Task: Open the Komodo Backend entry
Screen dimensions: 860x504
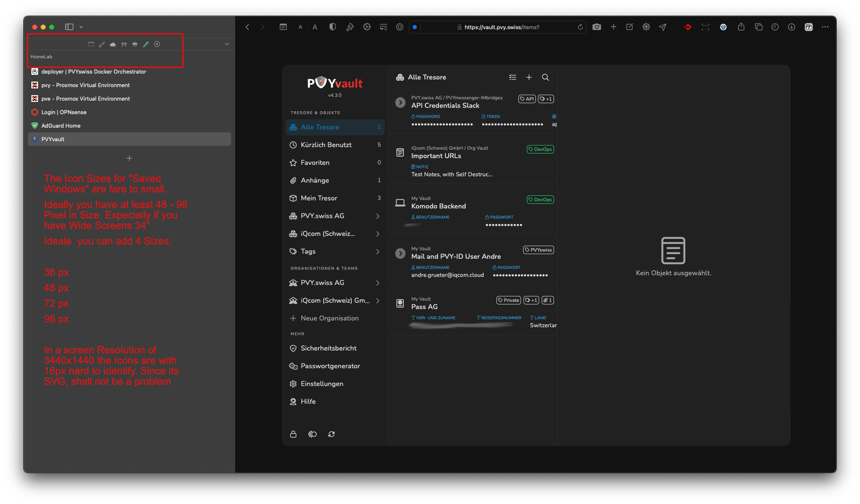Action: point(438,206)
